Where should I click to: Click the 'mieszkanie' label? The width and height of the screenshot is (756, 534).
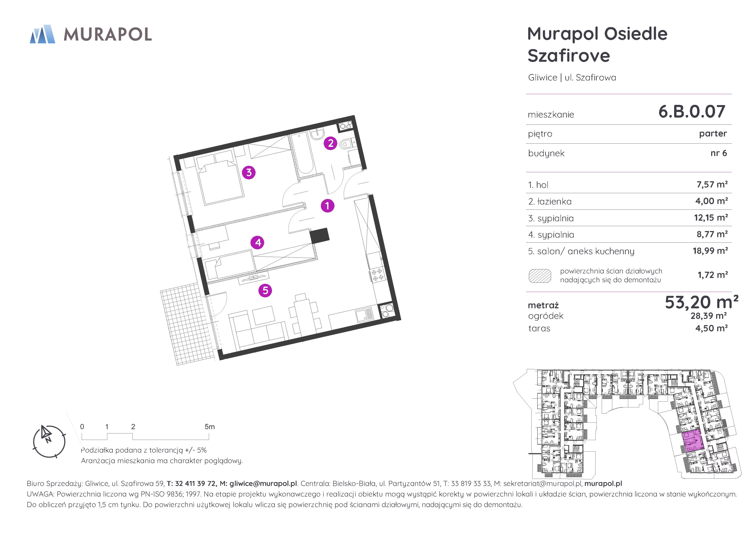[551, 115]
